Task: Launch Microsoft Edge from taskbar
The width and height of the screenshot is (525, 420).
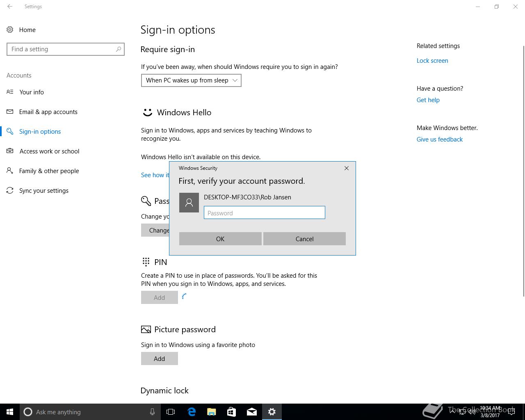Action: pyautogui.click(x=192, y=412)
